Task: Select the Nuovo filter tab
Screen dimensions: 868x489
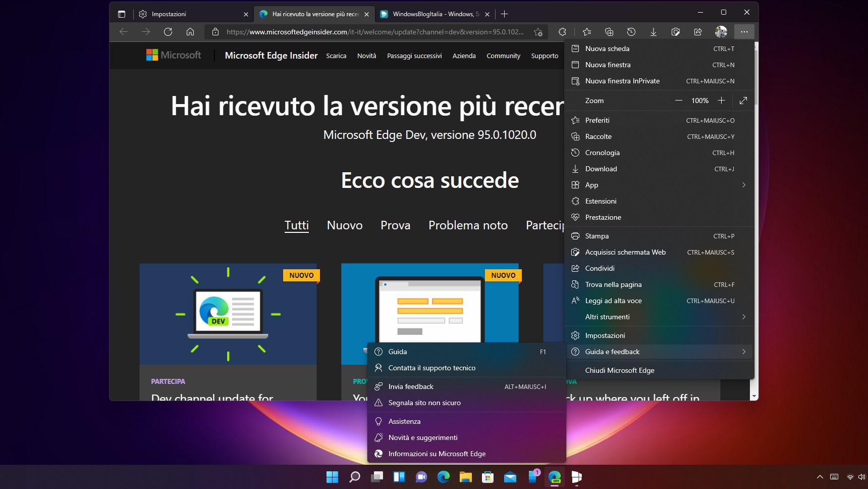Action: coord(345,225)
